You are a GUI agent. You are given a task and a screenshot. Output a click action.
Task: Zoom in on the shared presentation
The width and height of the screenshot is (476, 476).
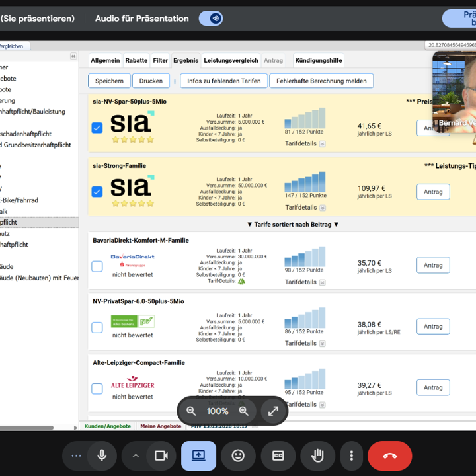pos(243,411)
